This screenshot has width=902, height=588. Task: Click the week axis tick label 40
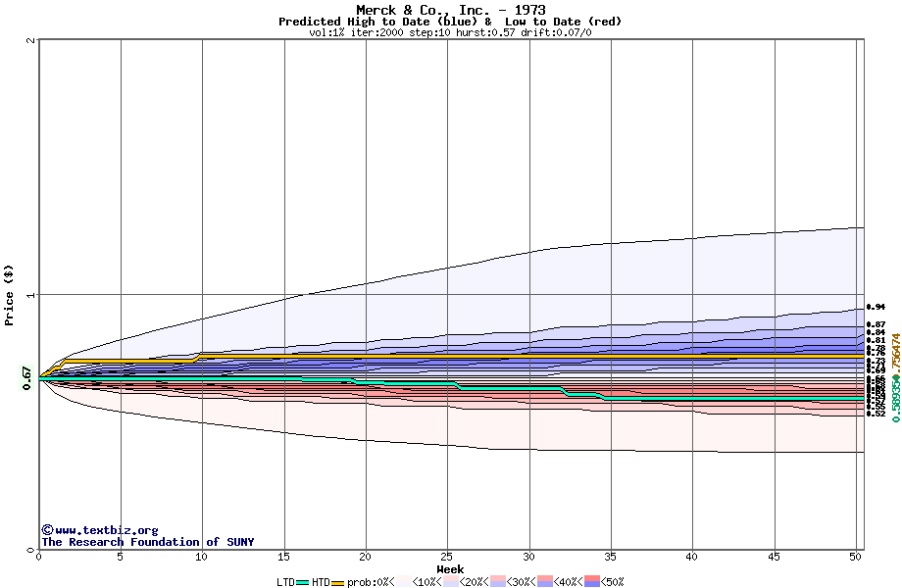tap(691, 557)
